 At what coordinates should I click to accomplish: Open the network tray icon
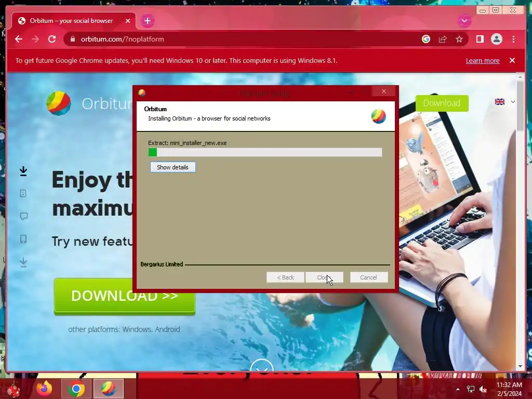click(471, 389)
